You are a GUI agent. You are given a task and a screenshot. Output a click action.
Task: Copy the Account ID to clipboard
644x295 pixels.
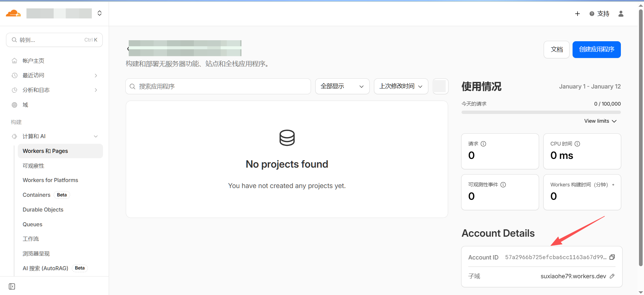coord(612,257)
